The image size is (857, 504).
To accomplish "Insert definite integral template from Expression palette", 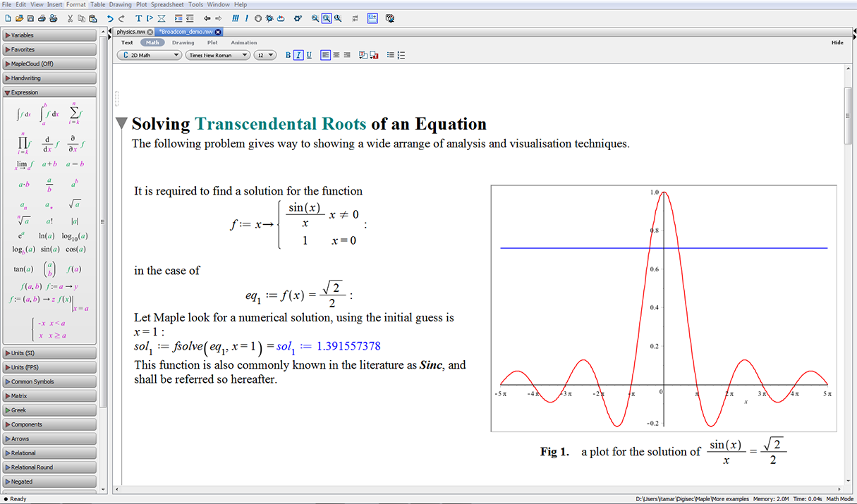I will pos(49,114).
